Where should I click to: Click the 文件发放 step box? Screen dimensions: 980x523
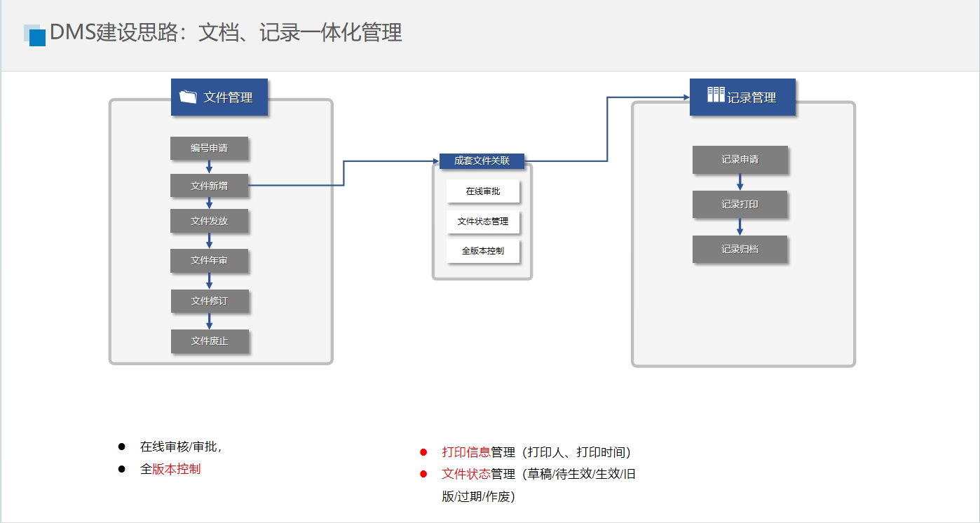point(209,221)
